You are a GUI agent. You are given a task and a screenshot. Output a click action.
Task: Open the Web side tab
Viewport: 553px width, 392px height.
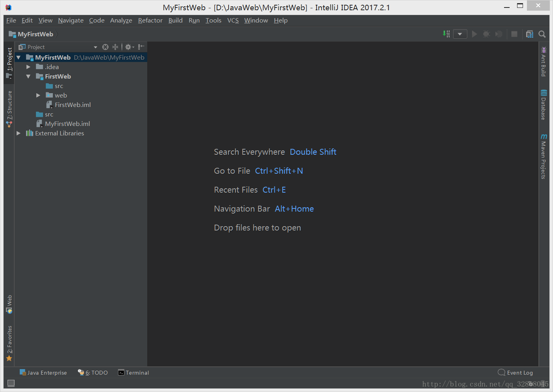(x=9, y=304)
